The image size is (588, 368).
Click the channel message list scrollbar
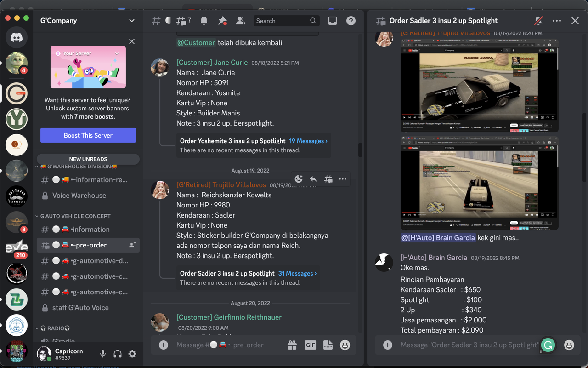click(360, 149)
